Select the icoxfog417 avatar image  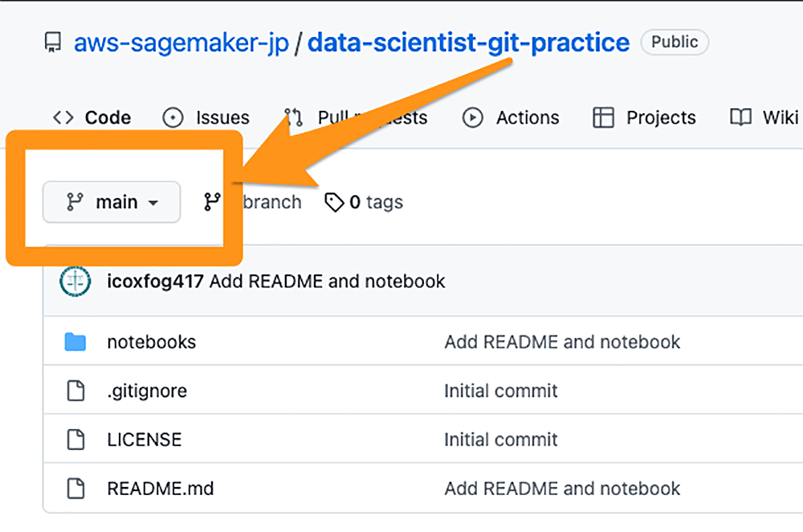(77, 281)
